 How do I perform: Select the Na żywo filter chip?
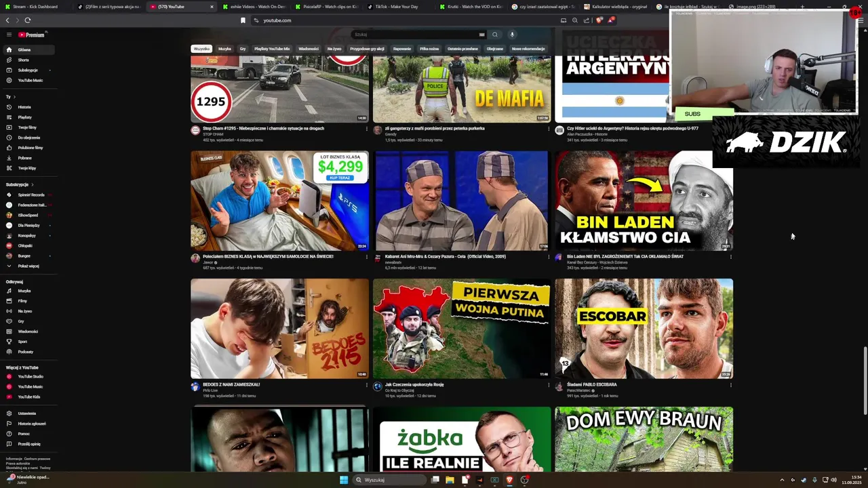pyautogui.click(x=334, y=49)
